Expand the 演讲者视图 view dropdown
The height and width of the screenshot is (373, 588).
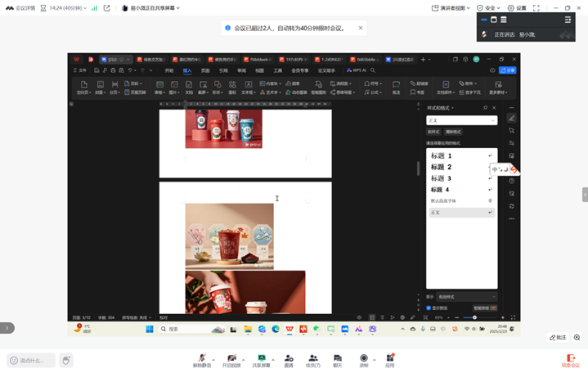pos(451,8)
